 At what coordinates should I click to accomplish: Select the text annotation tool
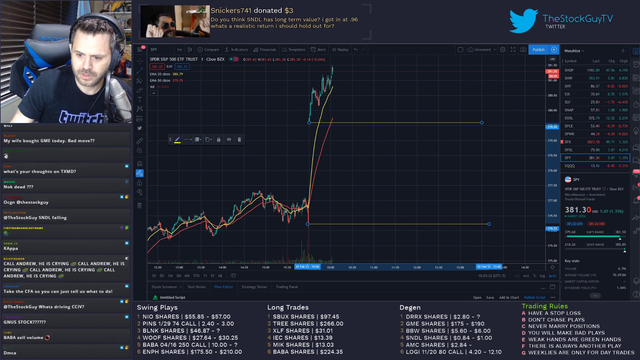[140, 100]
